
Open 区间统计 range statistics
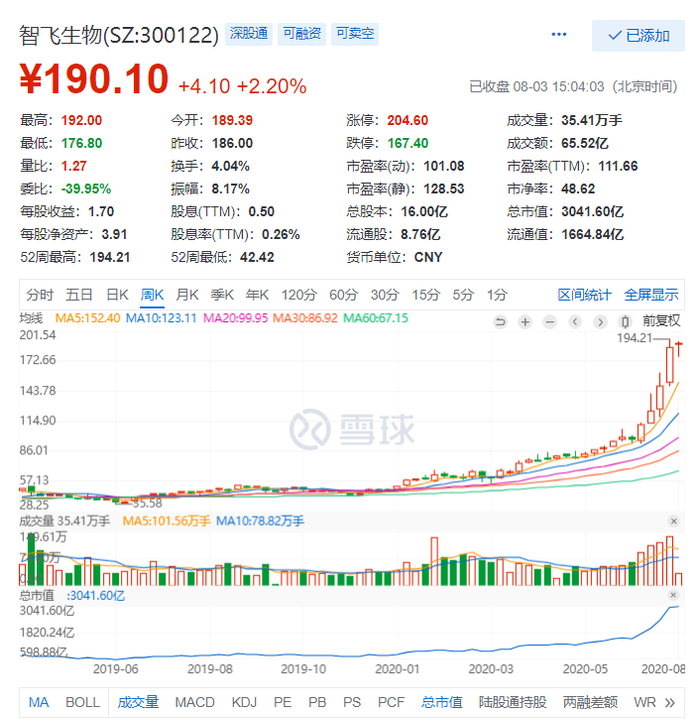(x=584, y=294)
